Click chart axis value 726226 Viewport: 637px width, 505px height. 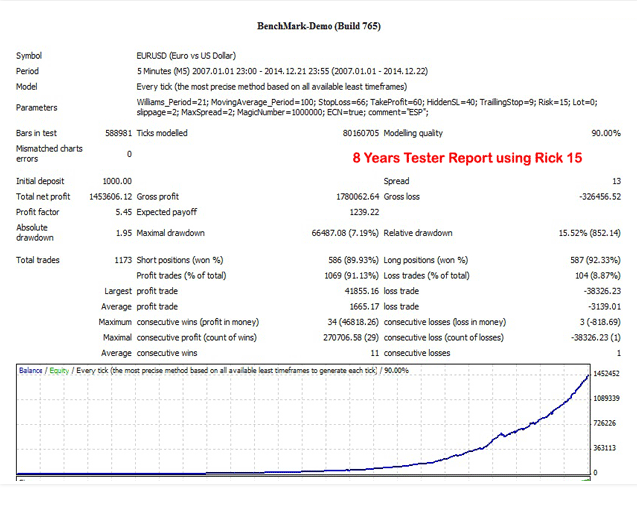tap(605, 423)
